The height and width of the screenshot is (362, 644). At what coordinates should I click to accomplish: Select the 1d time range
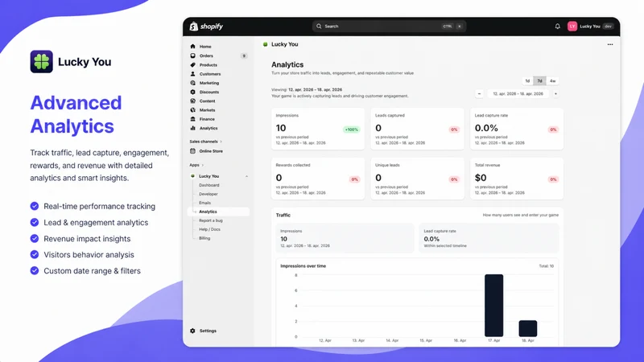527,81
